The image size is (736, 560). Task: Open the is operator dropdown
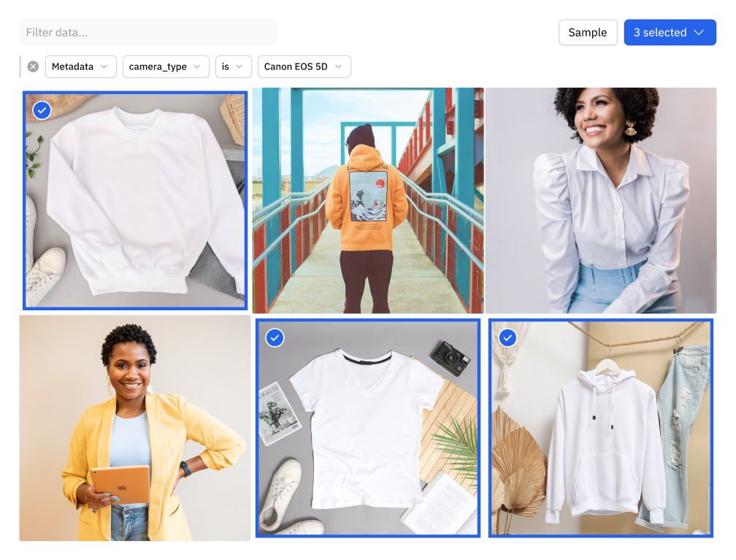pos(233,66)
